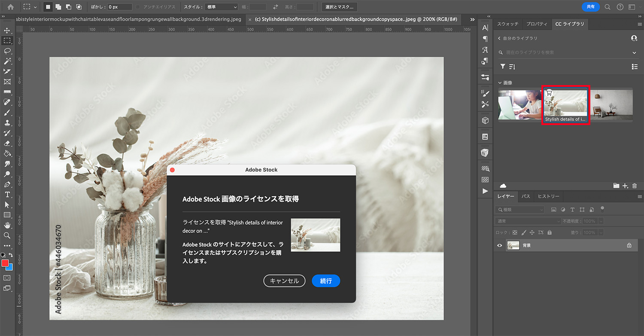
Task: Expand the library search options chevron
Action: (635, 52)
